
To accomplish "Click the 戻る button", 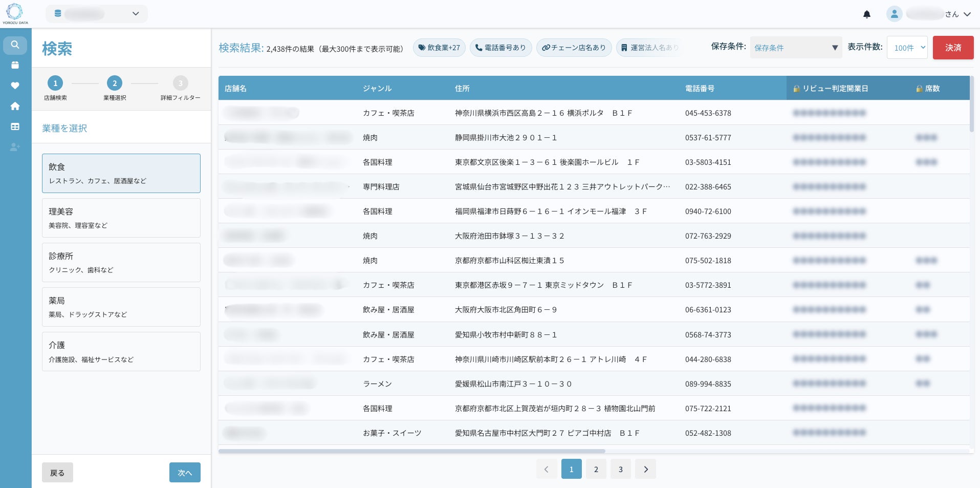I will 57,473.
